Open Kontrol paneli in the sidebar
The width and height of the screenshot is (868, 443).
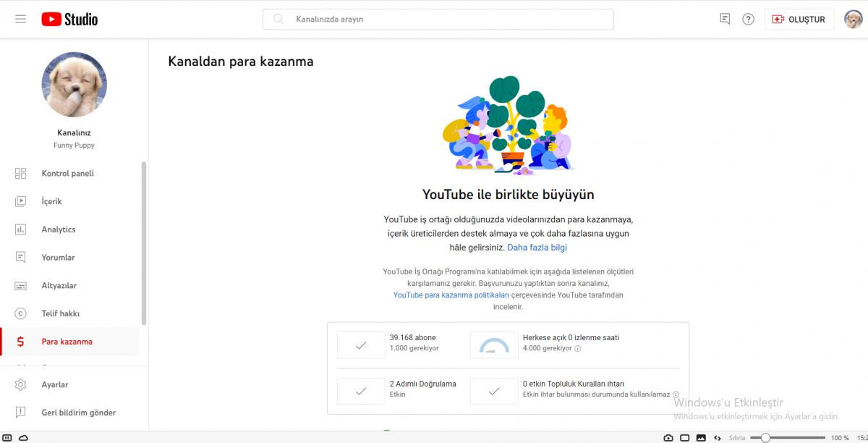(x=70, y=174)
